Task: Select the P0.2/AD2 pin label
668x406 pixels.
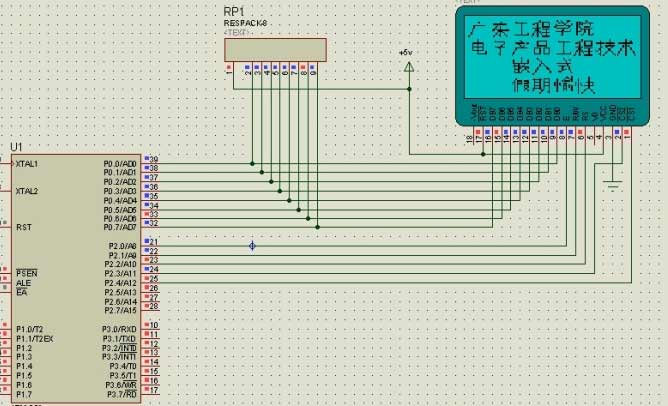Action: pyautogui.click(x=120, y=182)
